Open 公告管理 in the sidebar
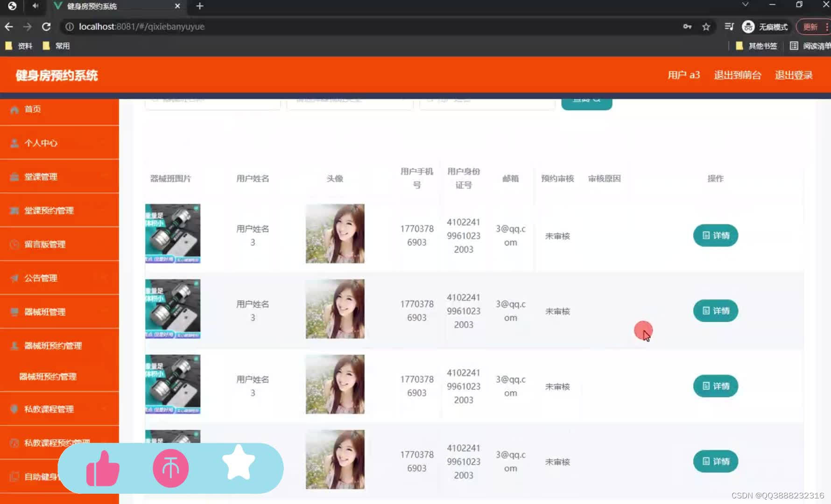Screen dimensions: 831x504 tap(59, 278)
